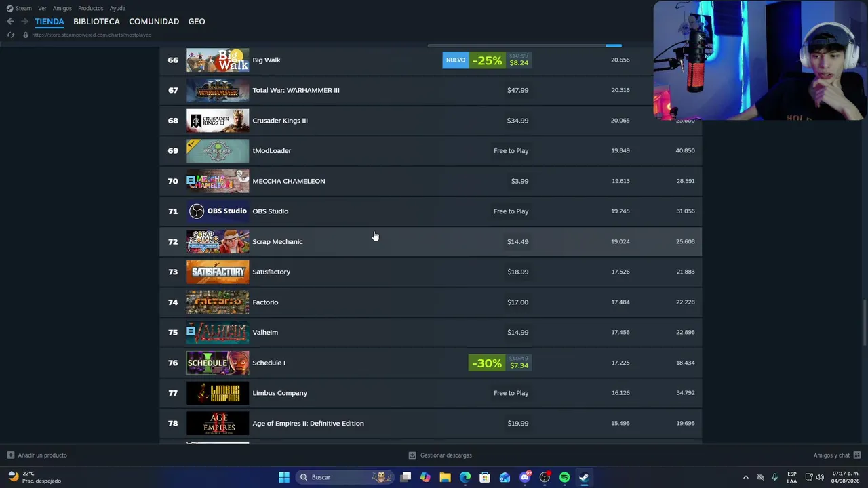Open Microsoft Edge from the taskbar
Screen dimensions: 868x488
click(x=465, y=477)
